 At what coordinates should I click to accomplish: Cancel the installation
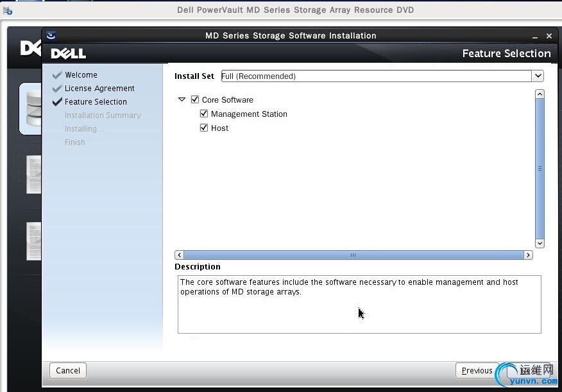pyautogui.click(x=68, y=370)
